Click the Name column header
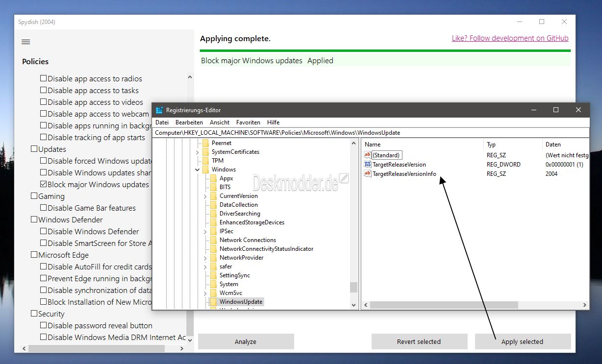 (x=423, y=145)
